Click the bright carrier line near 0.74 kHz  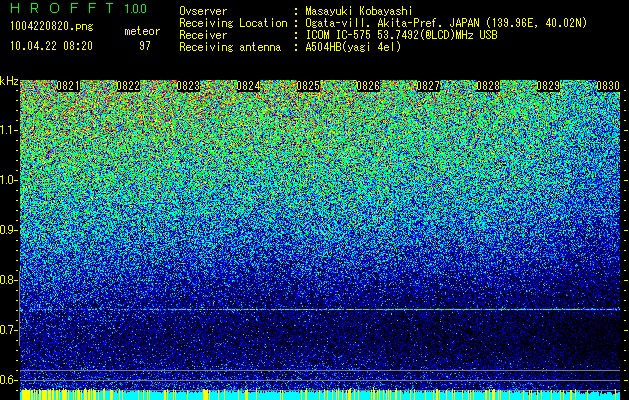pos(320,309)
